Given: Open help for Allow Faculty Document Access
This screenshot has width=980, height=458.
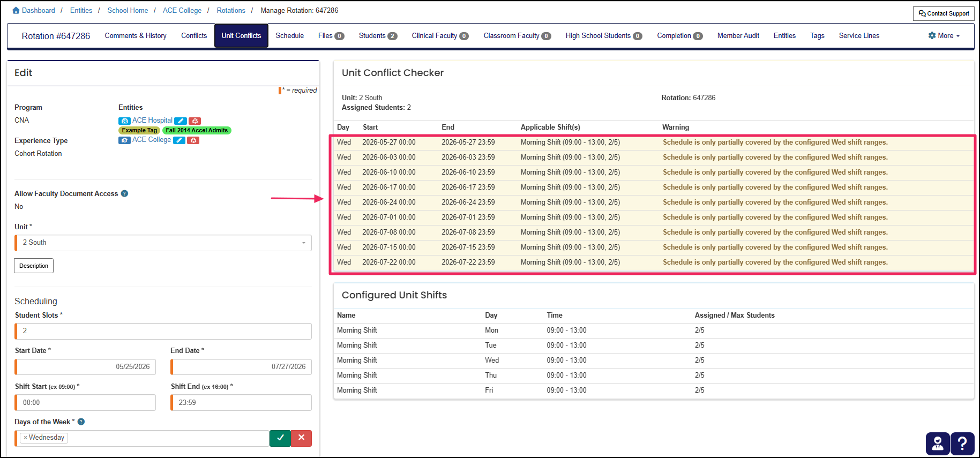Looking at the screenshot, I should tap(124, 194).
